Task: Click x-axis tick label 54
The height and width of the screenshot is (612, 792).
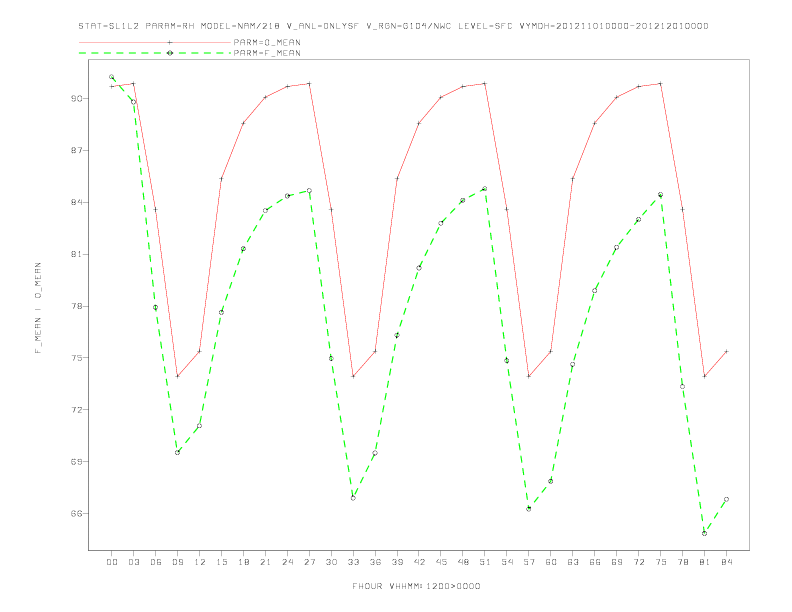Action: 507,562
